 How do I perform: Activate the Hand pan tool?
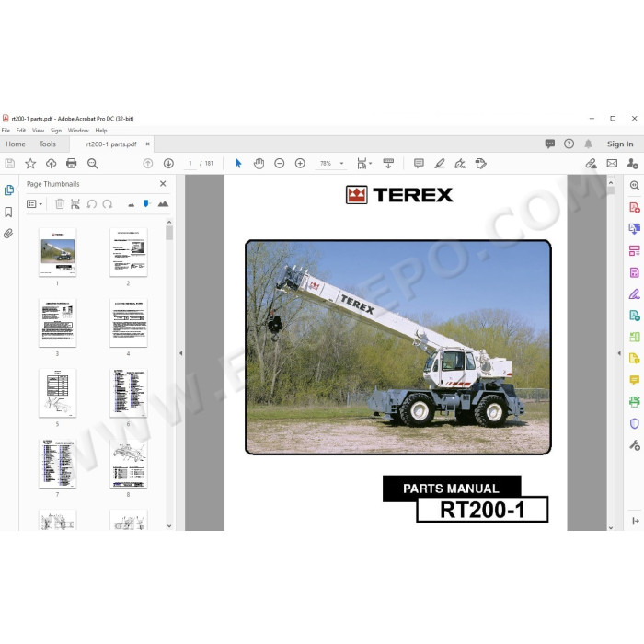coord(259,164)
